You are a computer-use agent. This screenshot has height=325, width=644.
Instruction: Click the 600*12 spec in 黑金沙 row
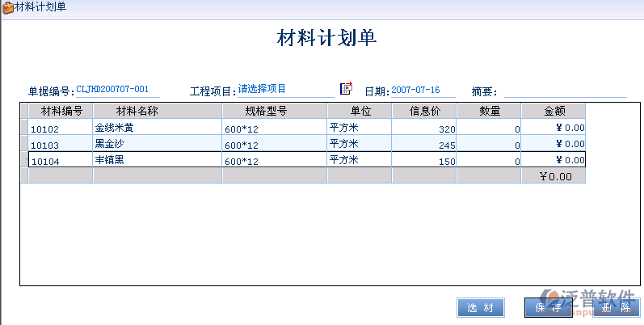tap(275, 143)
